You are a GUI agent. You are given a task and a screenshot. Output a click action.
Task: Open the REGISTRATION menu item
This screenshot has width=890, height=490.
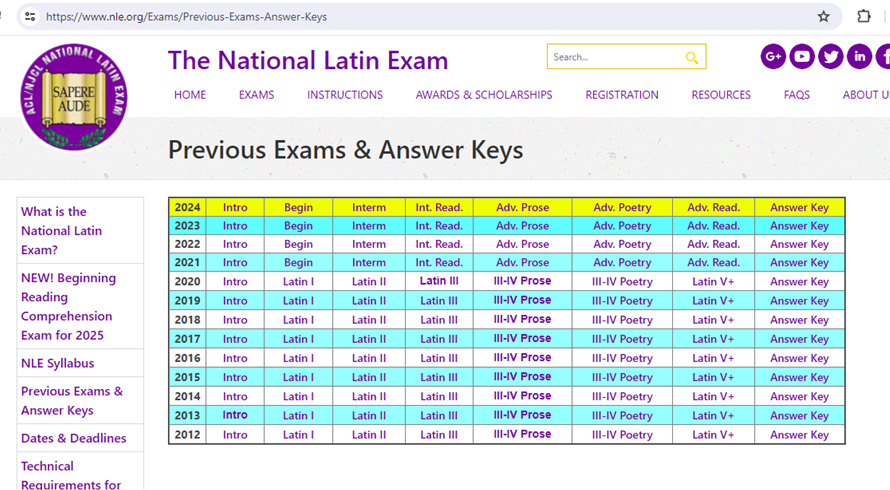[x=622, y=95]
